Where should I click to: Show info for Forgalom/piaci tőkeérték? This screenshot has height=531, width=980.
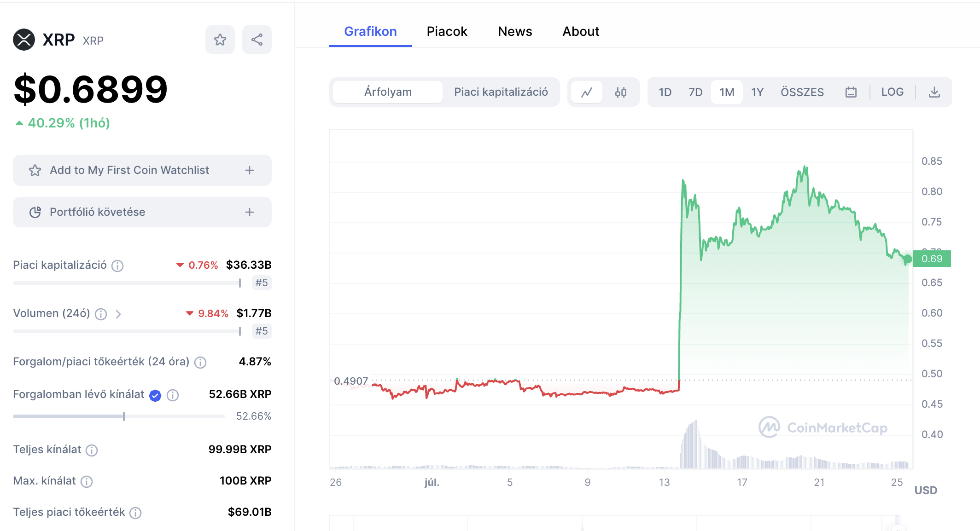pyautogui.click(x=200, y=362)
